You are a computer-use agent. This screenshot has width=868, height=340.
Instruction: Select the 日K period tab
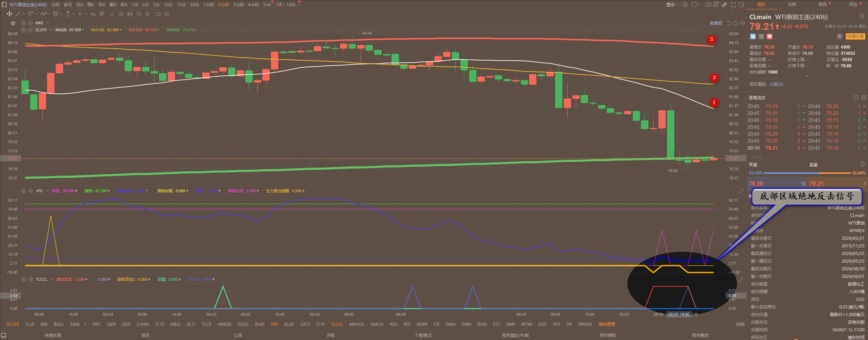point(80,5)
